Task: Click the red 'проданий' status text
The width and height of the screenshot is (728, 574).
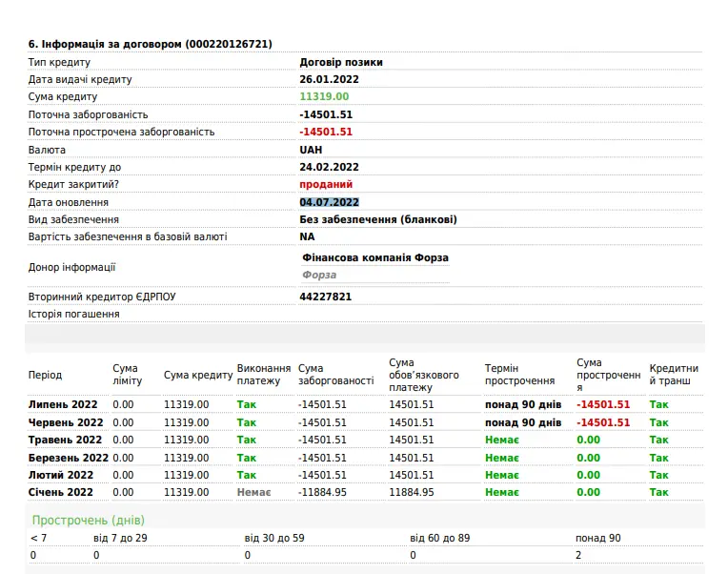Action: click(326, 184)
